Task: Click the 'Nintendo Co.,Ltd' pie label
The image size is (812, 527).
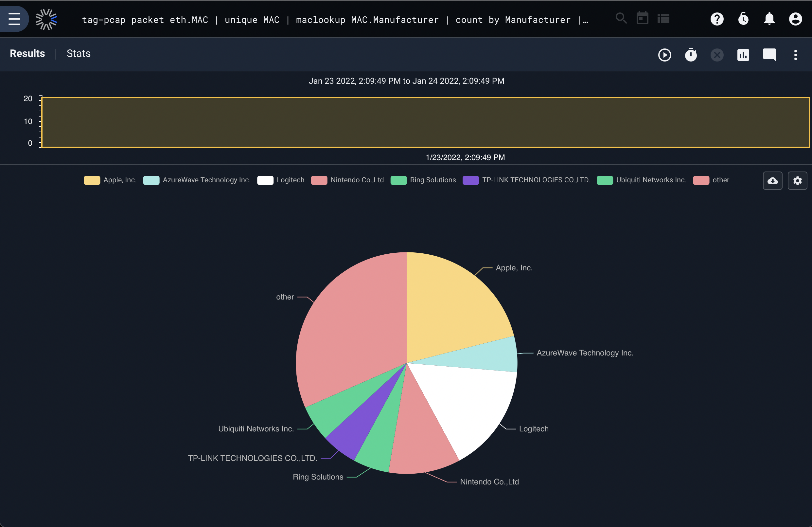Action: pos(489,482)
